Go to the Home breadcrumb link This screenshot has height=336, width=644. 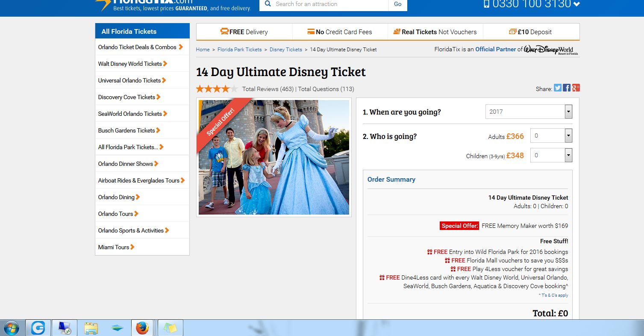point(203,50)
